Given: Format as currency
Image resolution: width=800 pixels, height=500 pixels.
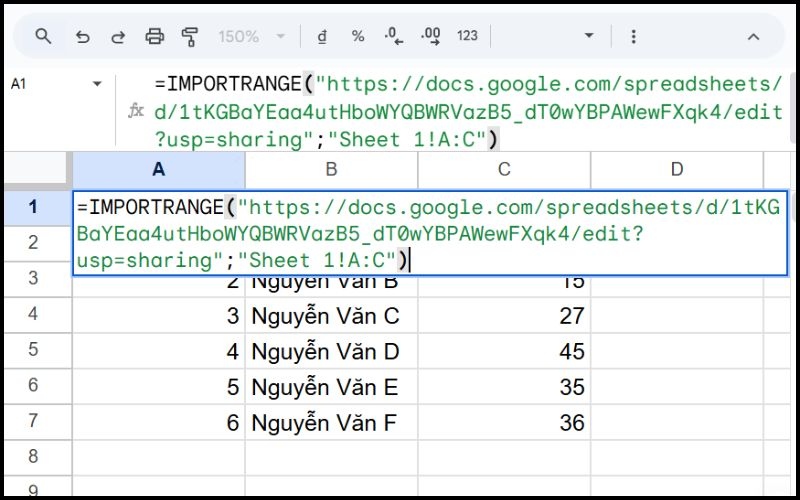Looking at the screenshot, I should click(x=322, y=36).
